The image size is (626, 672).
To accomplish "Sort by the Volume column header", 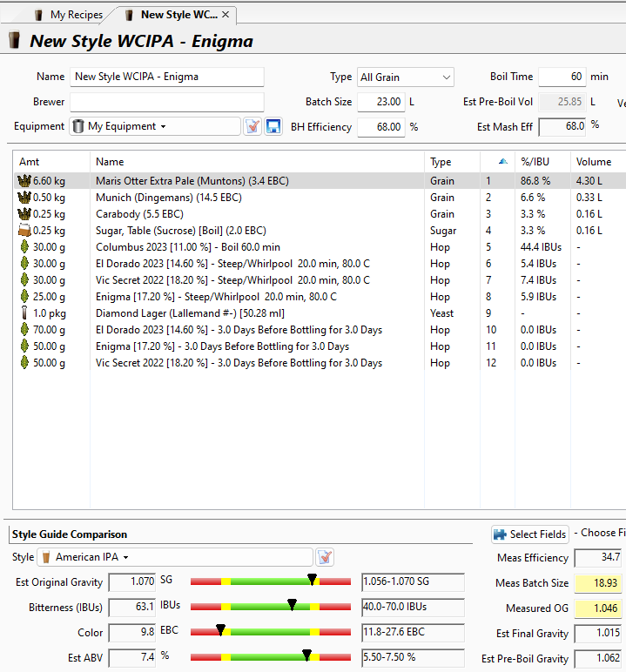I will coord(598,162).
